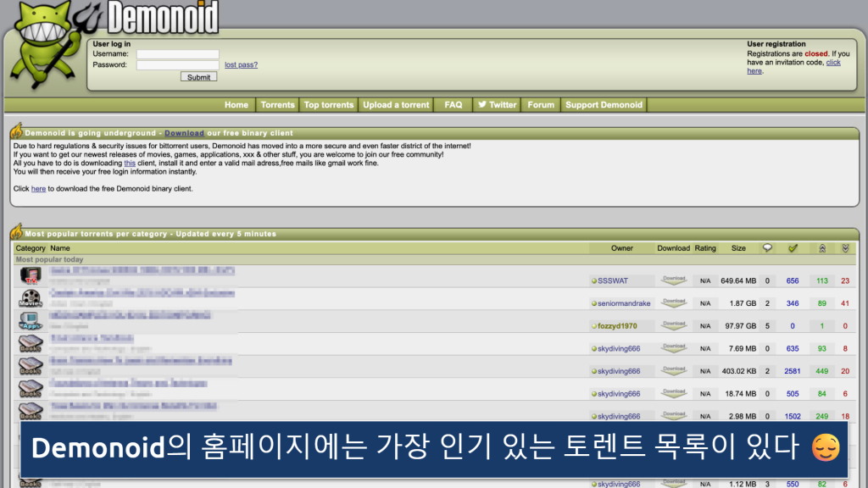Image resolution: width=868 pixels, height=488 pixels.
Task: Select the Apps category icon
Action: (x=31, y=322)
